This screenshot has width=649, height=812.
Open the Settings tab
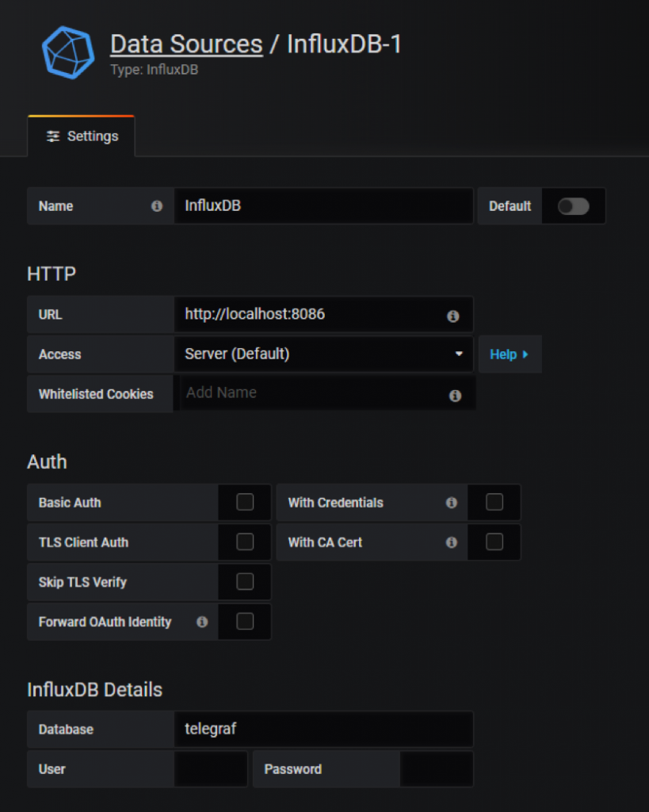[x=82, y=136]
